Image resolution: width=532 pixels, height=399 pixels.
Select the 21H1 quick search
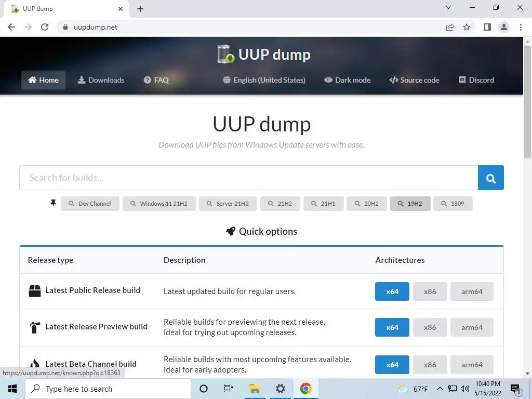point(324,204)
